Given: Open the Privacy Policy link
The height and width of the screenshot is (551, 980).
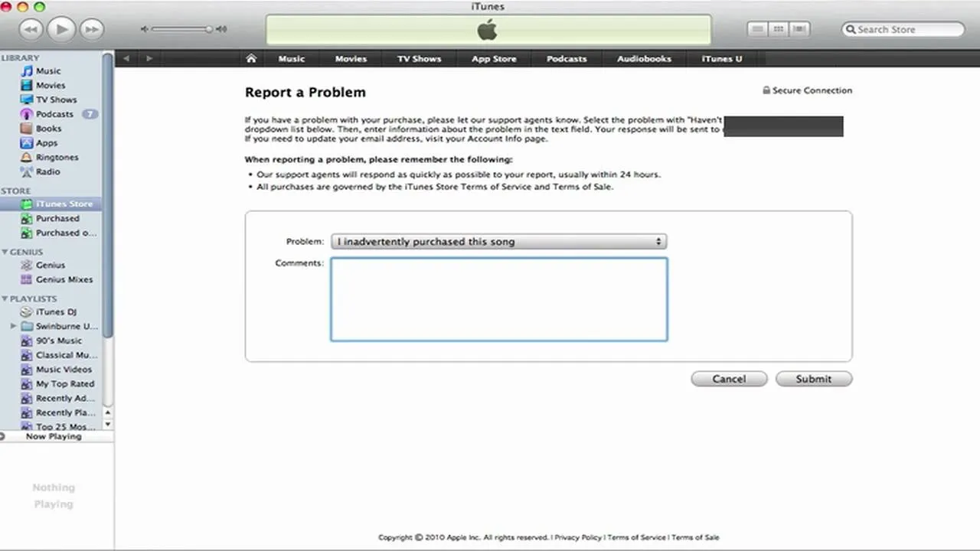Looking at the screenshot, I should coord(578,537).
